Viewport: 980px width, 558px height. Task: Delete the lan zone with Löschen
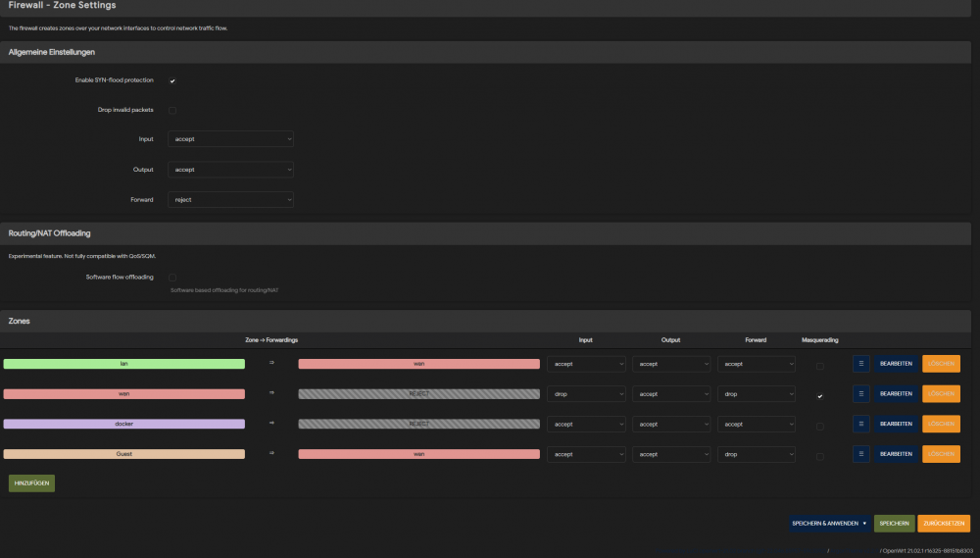[x=941, y=364]
